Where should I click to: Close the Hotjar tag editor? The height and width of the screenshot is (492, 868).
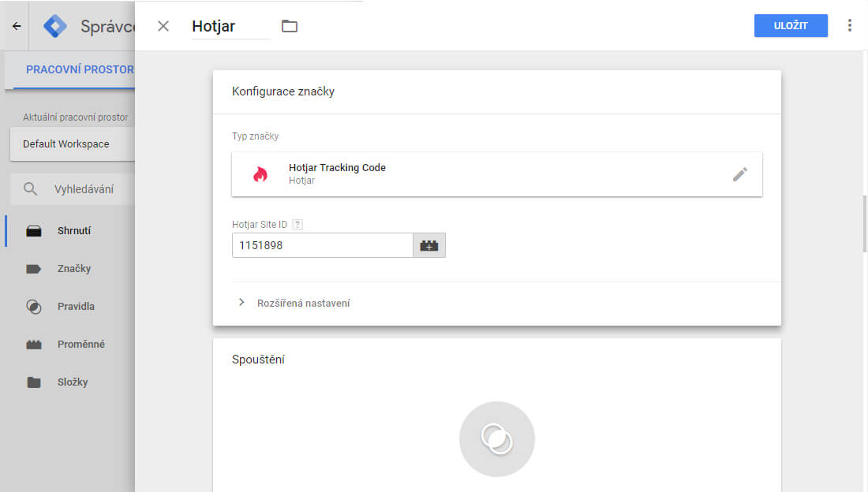(x=163, y=26)
